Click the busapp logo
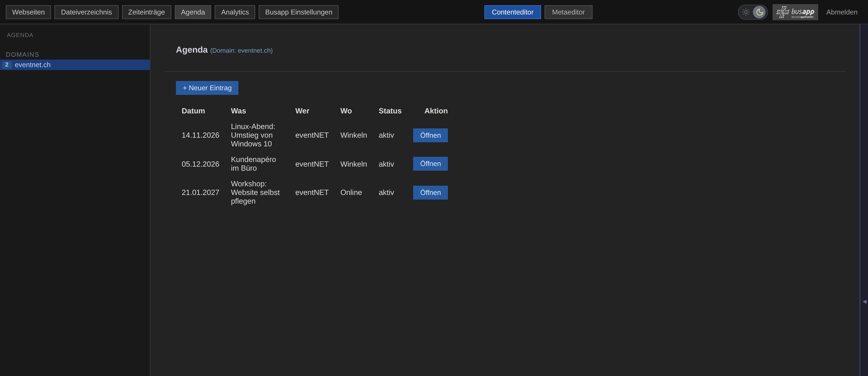 [x=795, y=12]
